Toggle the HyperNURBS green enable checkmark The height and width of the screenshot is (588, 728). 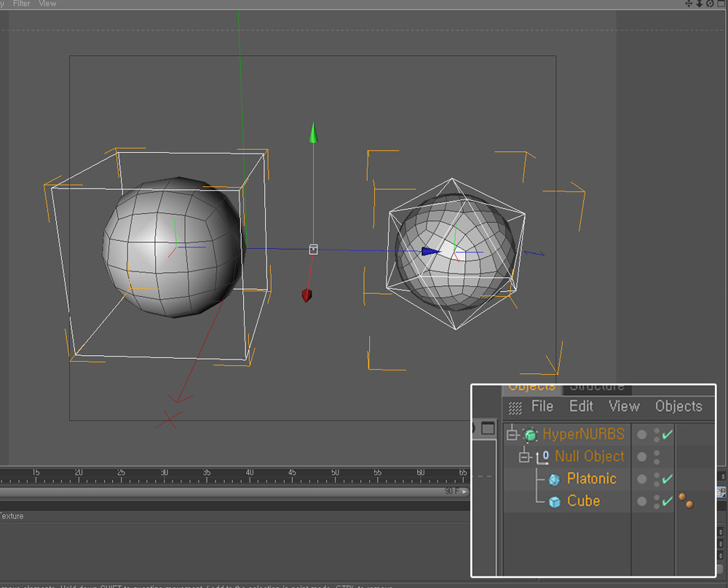click(667, 434)
